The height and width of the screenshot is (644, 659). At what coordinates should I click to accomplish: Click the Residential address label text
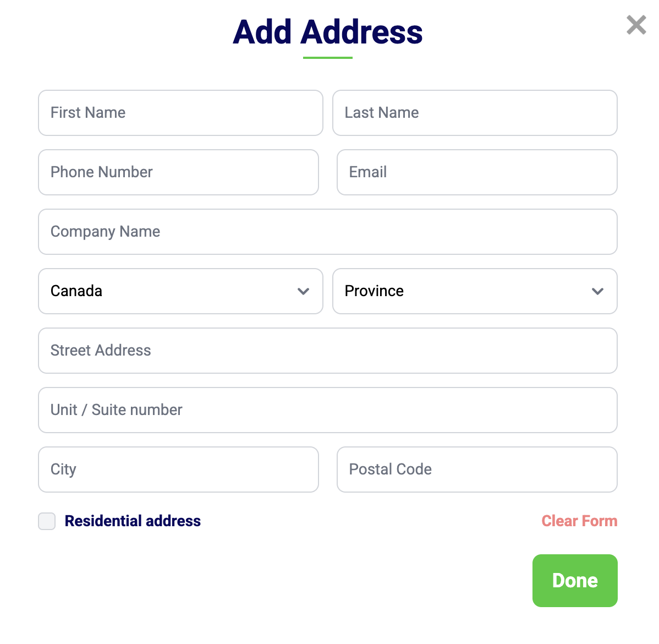133,521
